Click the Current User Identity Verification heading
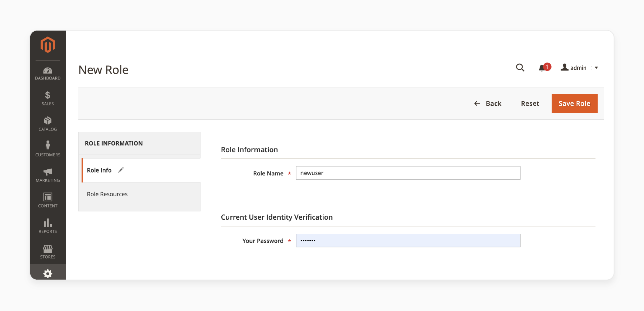This screenshot has height=311, width=644. (x=277, y=217)
